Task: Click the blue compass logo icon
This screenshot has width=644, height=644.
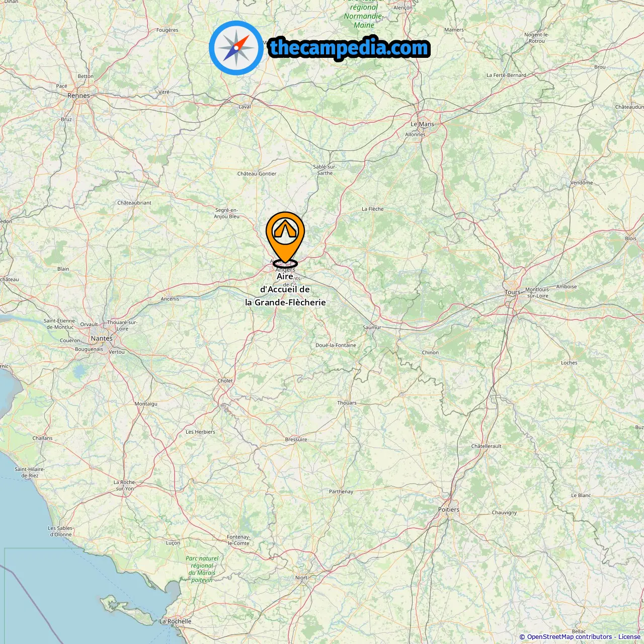Action: point(236,48)
